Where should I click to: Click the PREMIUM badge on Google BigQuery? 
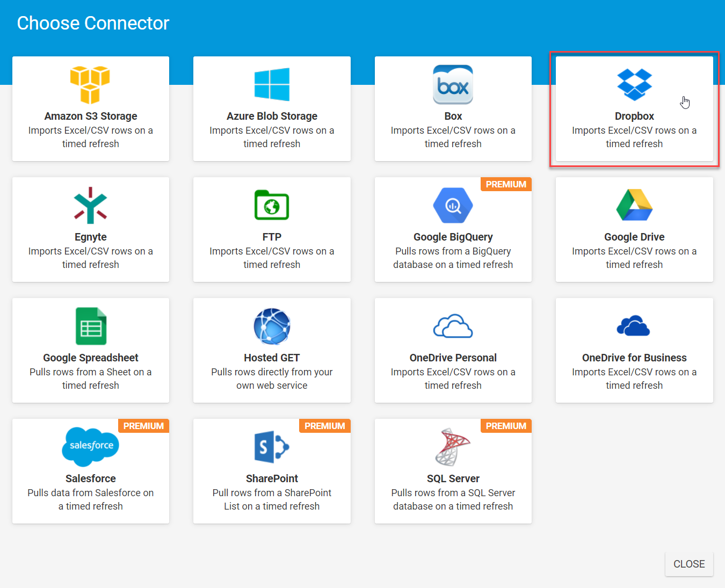(506, 184)
